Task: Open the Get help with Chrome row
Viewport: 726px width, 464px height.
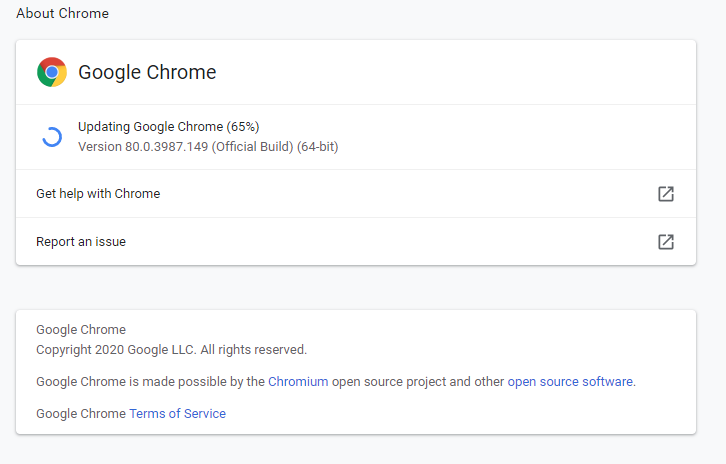Action: (98, 194)
